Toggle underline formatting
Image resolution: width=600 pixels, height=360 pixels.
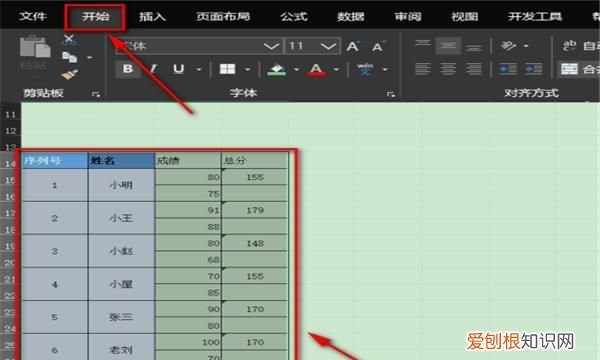coord(178,69)
